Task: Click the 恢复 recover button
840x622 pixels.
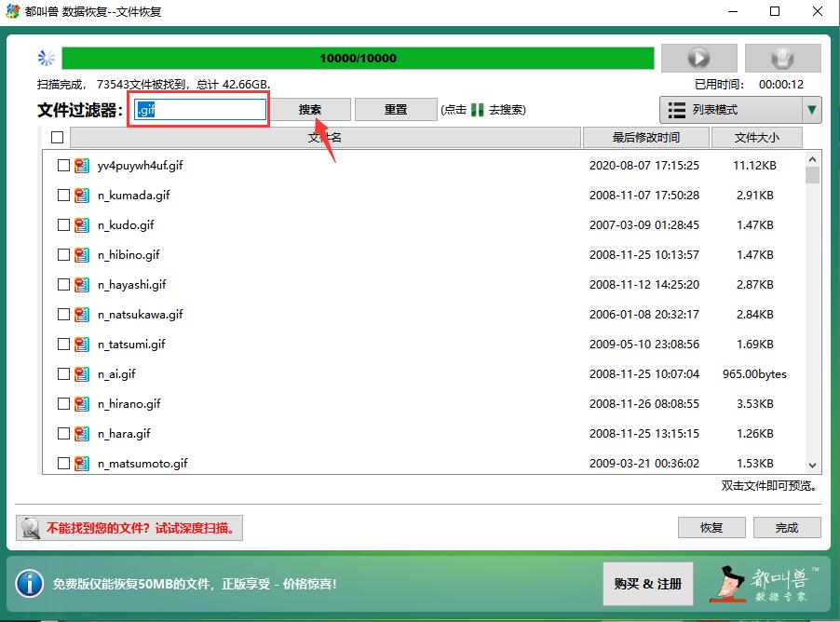Action: [711, 528]
